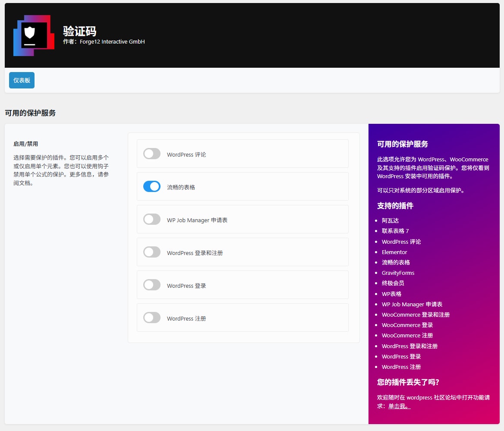Enable WP Job Manager 申请表 protection

pos(151,219)
